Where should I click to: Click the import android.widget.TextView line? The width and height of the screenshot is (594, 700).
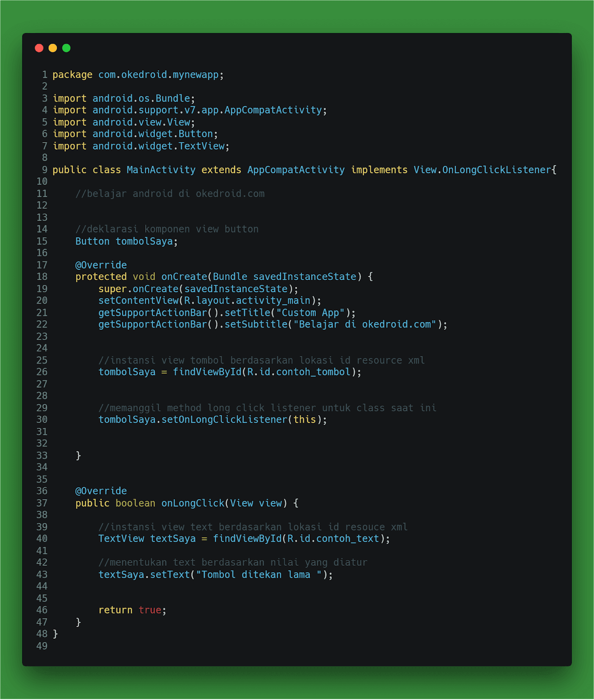141,146
